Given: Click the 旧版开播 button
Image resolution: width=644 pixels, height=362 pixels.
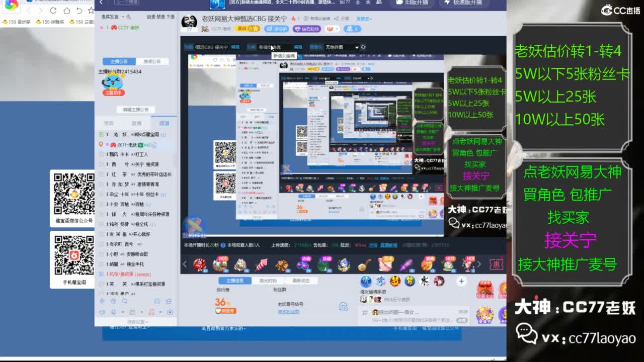Looking at the screenshot, I should pos(412,3).
